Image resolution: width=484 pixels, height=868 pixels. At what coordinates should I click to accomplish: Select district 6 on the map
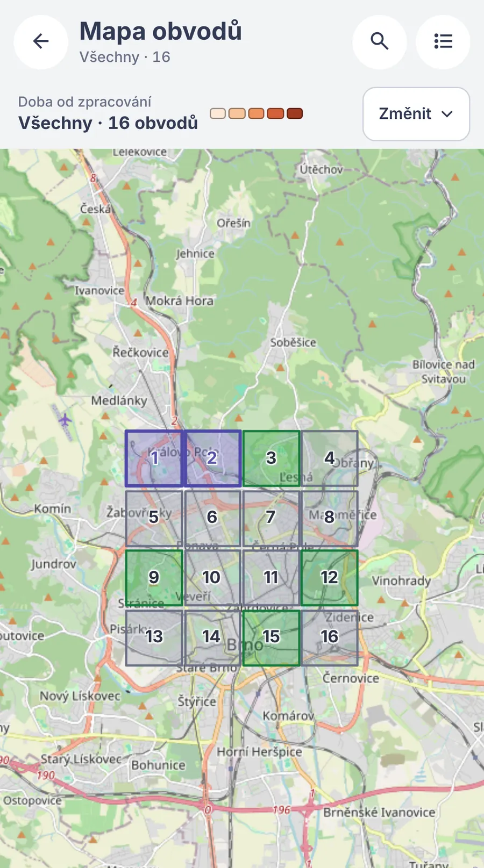212,518
